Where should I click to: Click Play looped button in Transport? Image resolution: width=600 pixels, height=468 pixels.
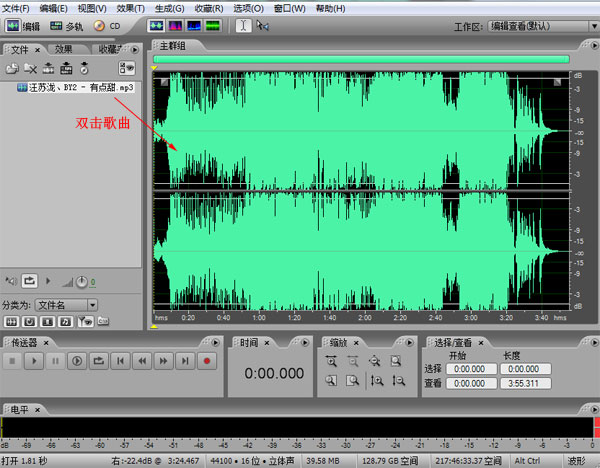point(98,361)
